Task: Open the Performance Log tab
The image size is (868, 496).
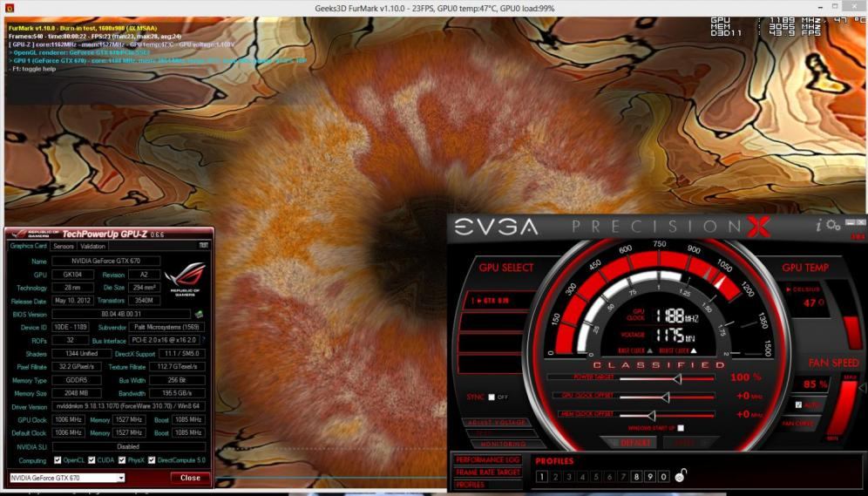Action: click(x=488, y=459)
